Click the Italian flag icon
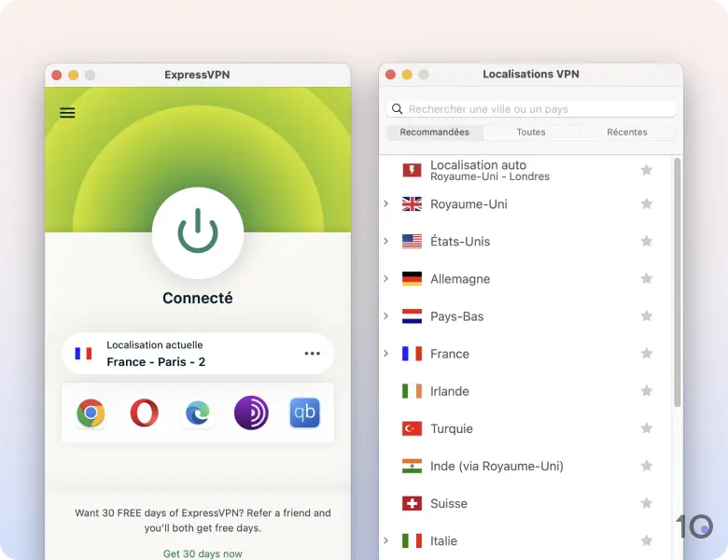728x560 pixels. click(x=412, y=540)
